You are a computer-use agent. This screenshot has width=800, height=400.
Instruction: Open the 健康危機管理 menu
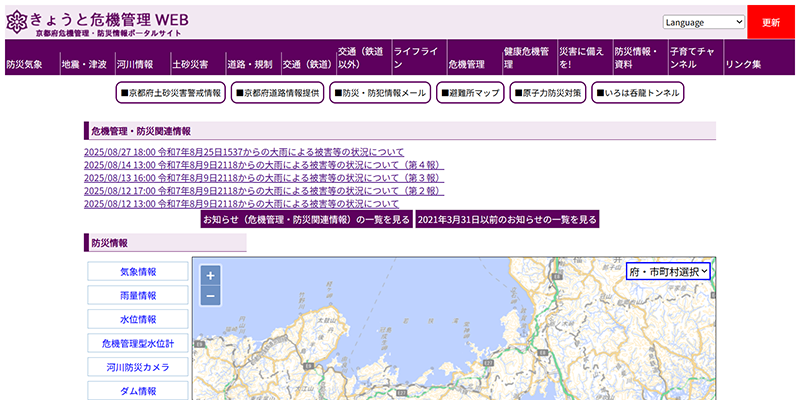(x=530, y=57)
